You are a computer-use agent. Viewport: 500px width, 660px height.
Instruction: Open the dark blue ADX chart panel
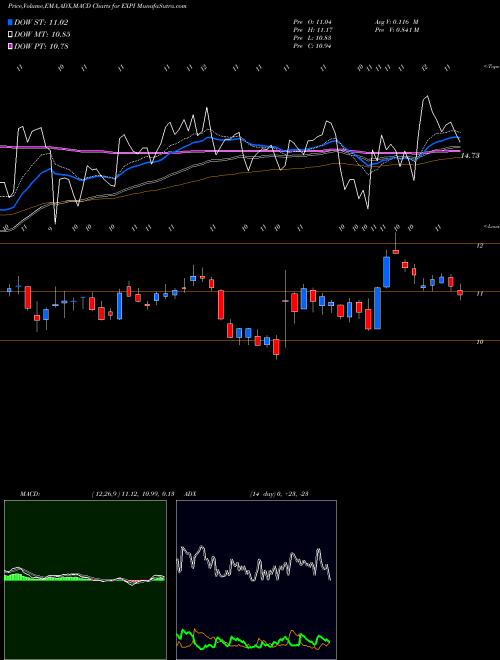tap(256, 580)
